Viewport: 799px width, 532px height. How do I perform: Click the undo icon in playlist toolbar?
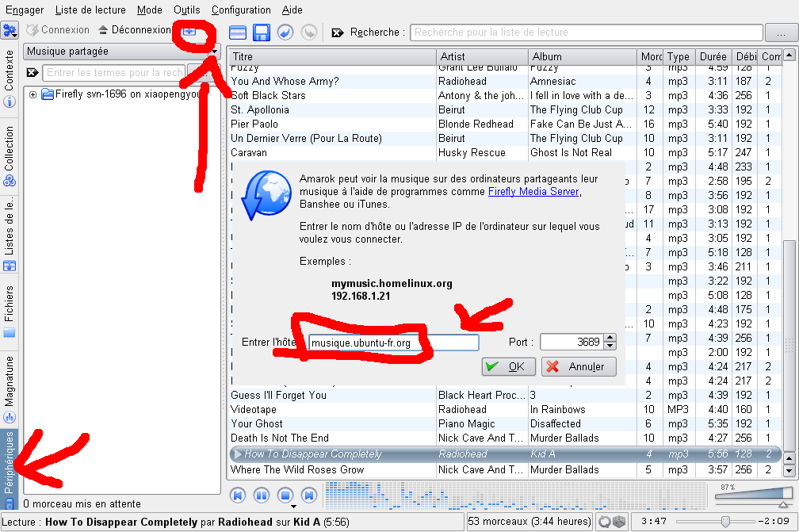(285, 32)
